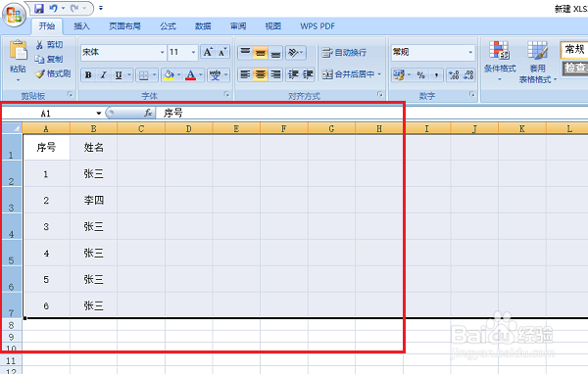588x374 pixels.
Task: Click the insert function fx button
Action: (148, 113)
